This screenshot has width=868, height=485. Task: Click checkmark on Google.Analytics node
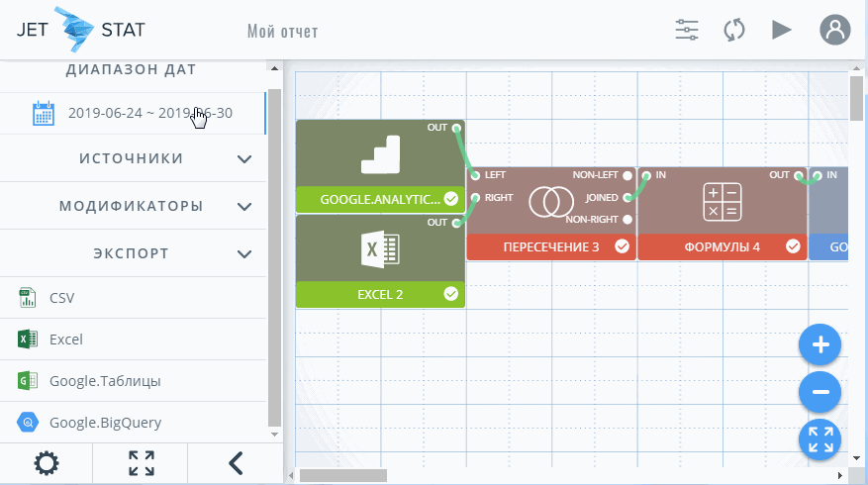[x=451, y=199]
